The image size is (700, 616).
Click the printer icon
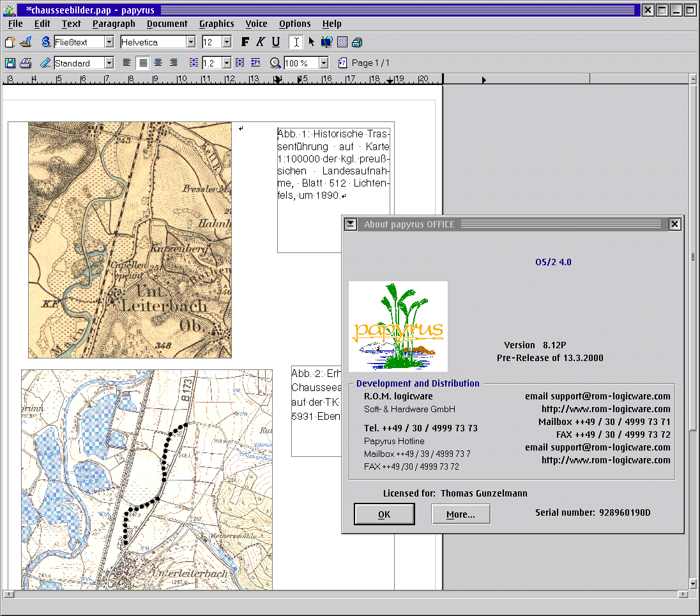click(26, 63)
